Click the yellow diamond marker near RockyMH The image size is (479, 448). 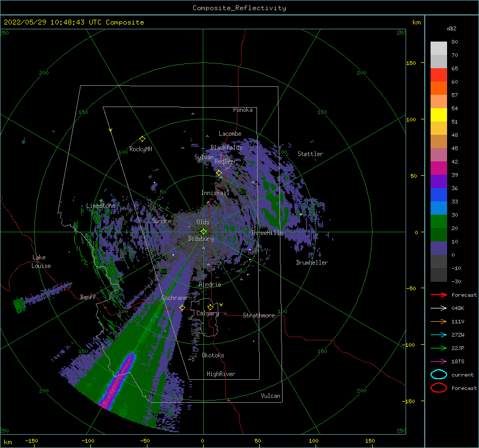pyautogui.click(x=142, y=139)
